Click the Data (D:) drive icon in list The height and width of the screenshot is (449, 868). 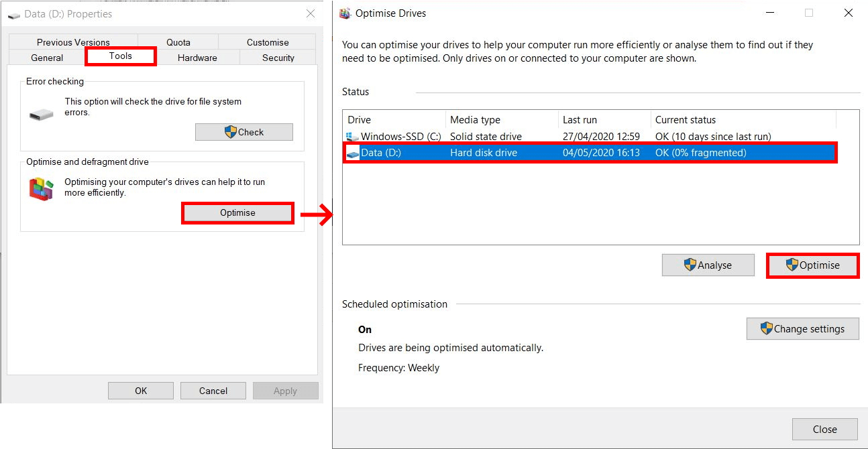[353, 153]
